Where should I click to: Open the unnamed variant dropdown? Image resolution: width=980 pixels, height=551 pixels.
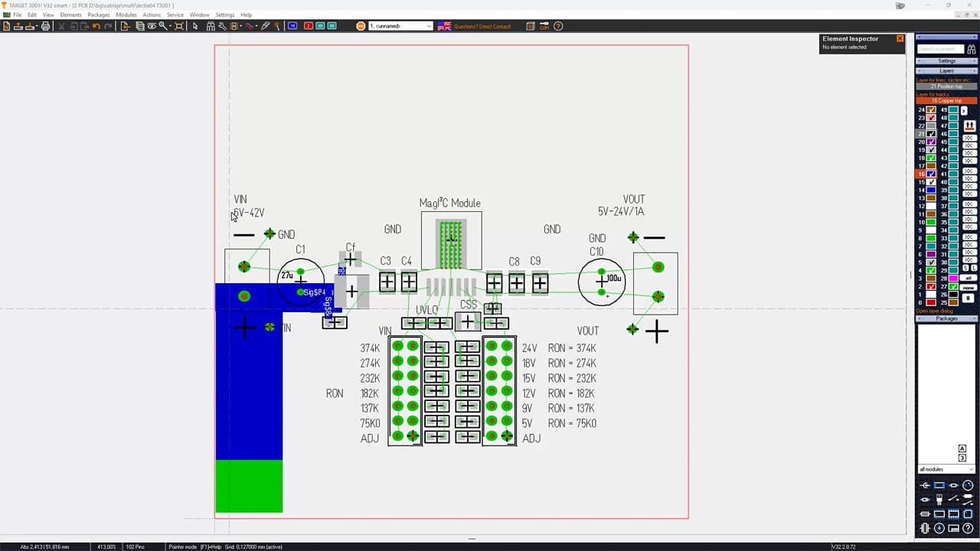point(400,26)
